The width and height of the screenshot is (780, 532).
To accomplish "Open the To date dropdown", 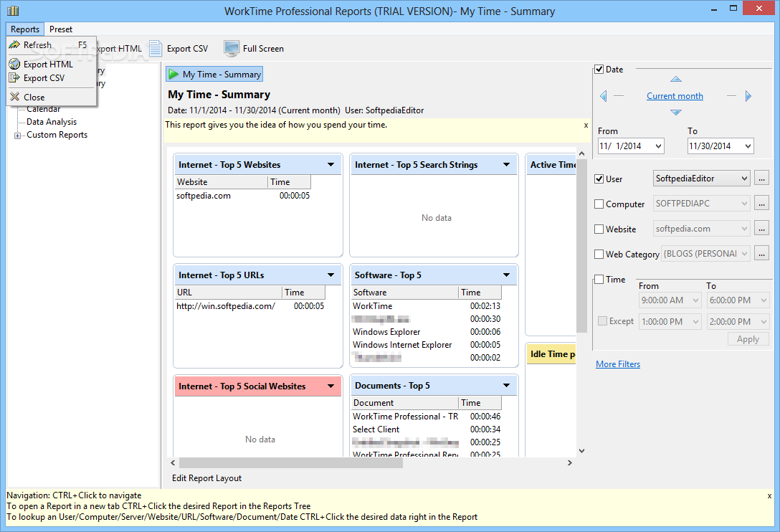I will (x=748, y=146).
